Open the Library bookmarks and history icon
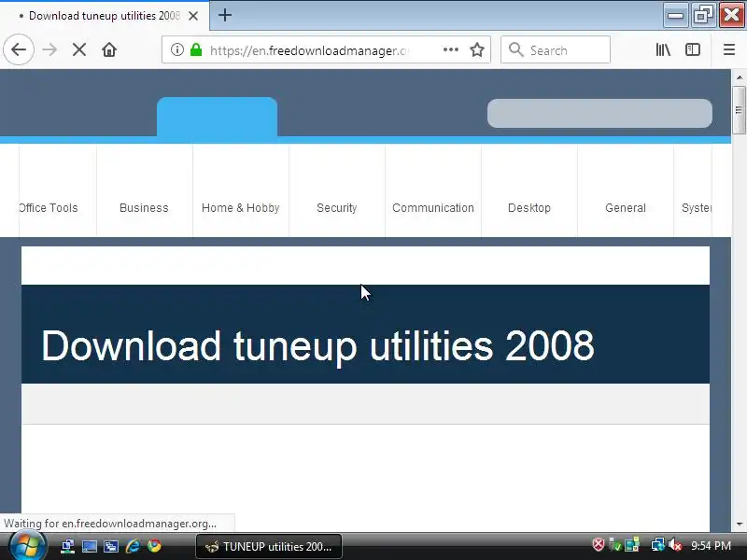This screenshot has height=560, width=747. pos(663,49)
